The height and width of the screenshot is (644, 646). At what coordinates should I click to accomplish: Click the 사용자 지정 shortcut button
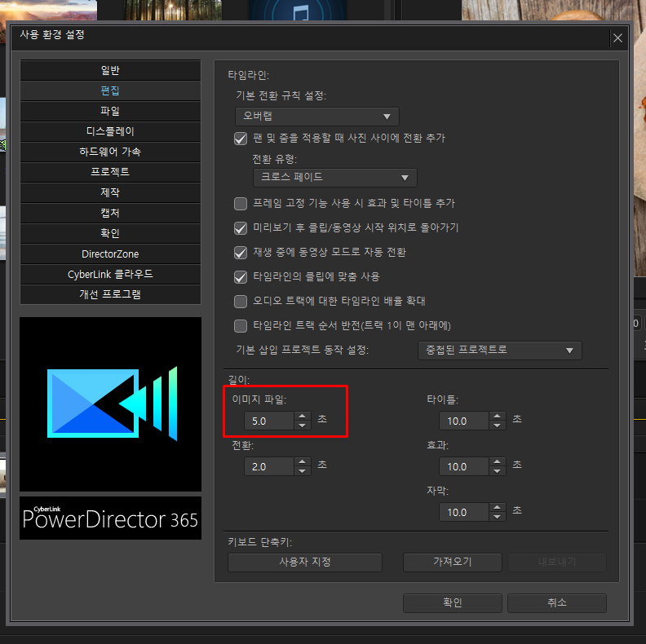pyautogui.click(x=305, y=562)
